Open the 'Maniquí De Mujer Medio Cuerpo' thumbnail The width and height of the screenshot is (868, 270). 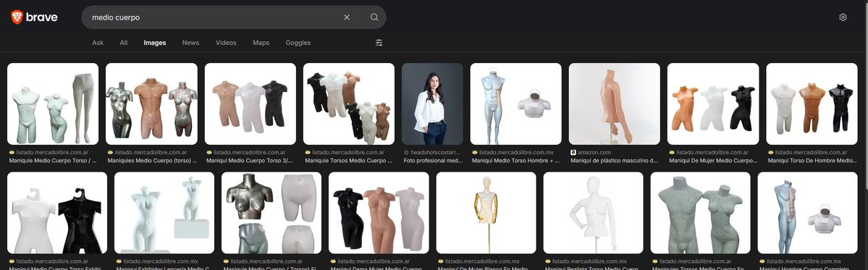713,104
